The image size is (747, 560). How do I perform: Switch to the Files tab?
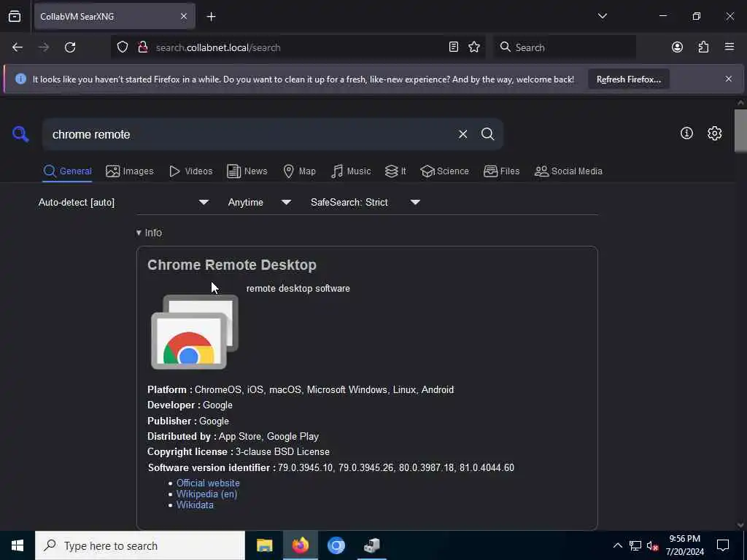click(501, 171)
